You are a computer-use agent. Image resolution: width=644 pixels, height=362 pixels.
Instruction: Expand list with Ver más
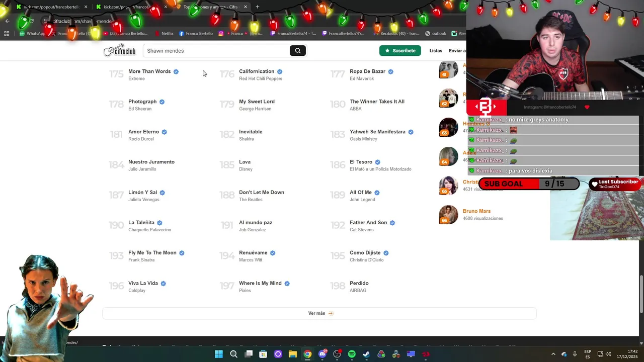coord(319,313)
